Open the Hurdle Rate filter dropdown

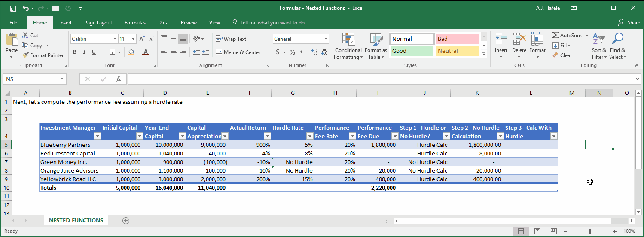tap(310, 136)
